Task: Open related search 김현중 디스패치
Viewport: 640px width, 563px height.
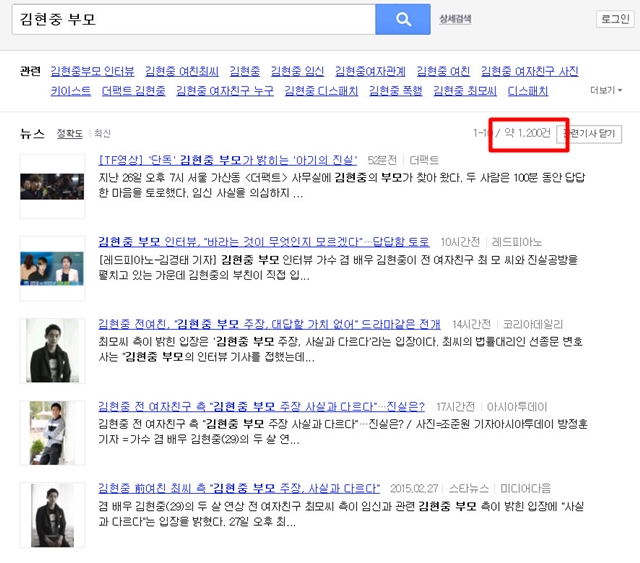Action: [321, 91]
